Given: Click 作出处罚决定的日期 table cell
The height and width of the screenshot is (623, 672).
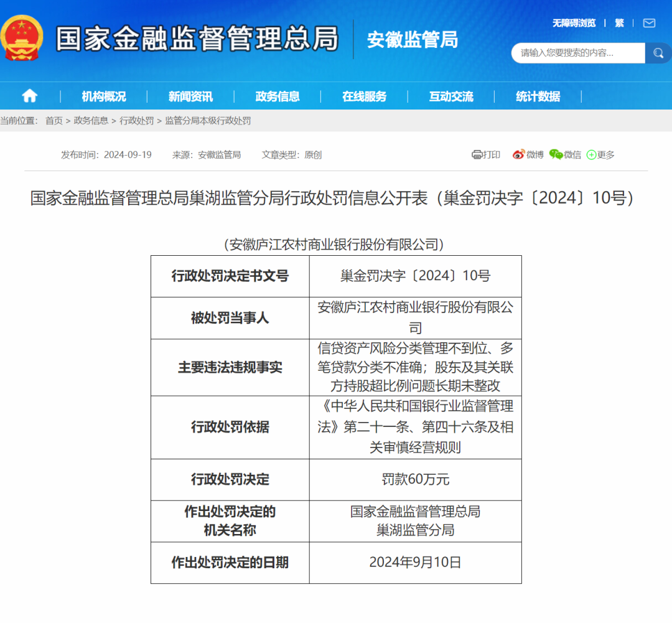Looking at the screenshot, I should pyautogui.click(x=230, y=563).
